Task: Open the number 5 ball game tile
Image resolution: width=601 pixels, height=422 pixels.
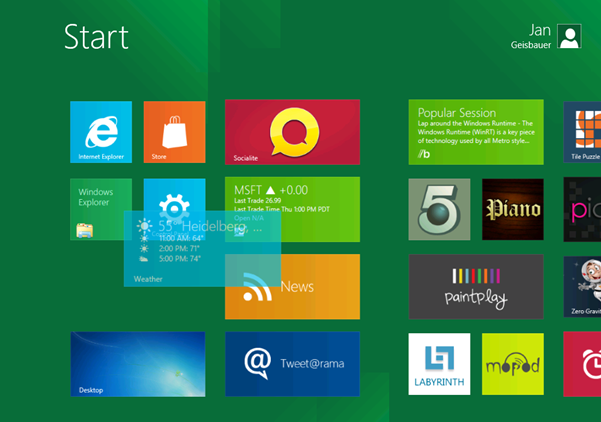Action: point(439,209)
